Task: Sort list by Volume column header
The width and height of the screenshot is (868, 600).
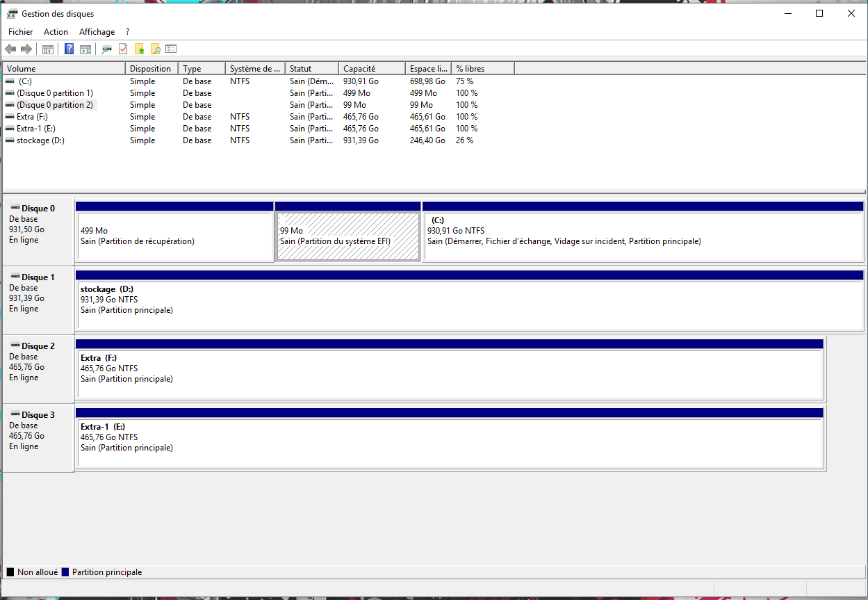Action: [64, 69]
